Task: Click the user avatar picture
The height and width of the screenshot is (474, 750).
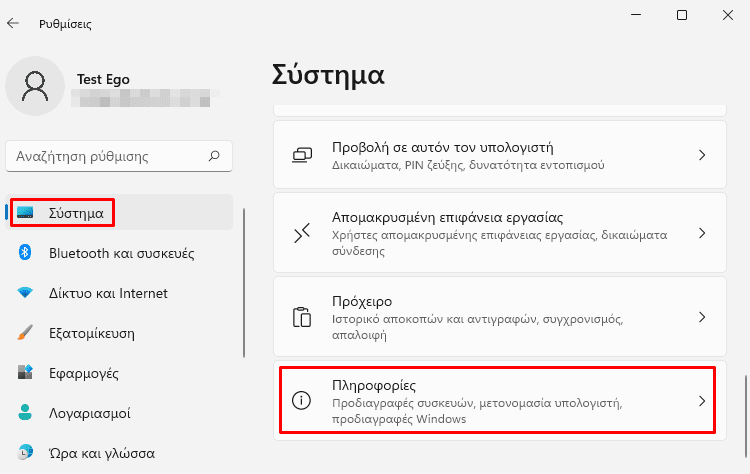Action: pyautogui.click(x=35, y=86)
